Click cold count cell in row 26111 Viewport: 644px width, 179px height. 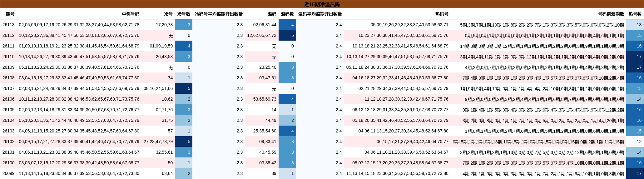point(184,46)
